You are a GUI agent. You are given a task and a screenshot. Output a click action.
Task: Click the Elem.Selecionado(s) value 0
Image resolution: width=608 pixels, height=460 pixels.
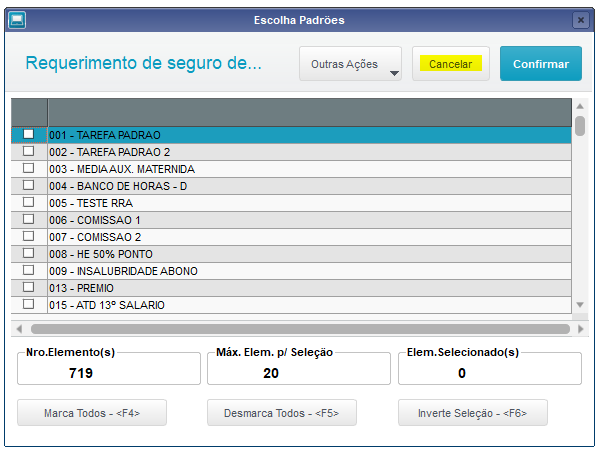pos(462,373)
